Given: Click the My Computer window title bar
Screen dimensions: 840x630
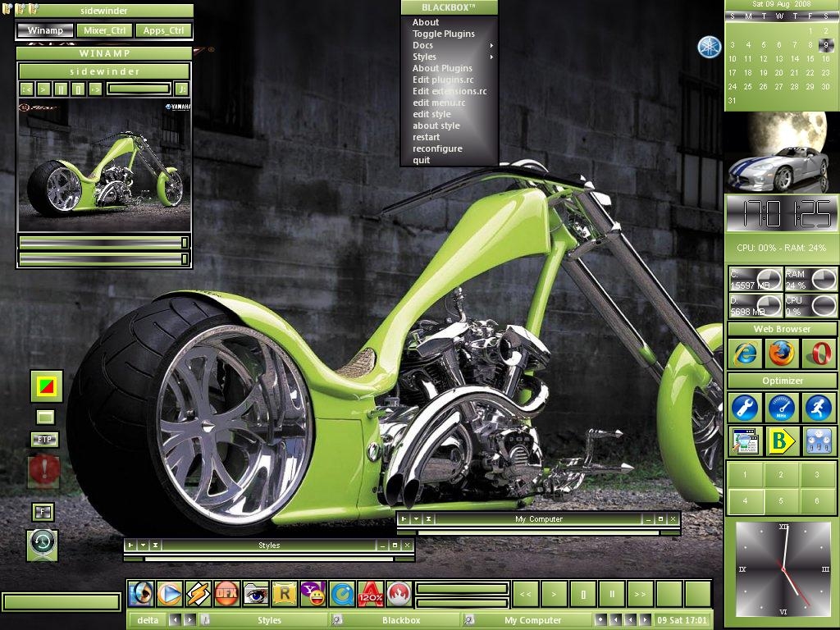Looking at the screenshot, I should (x=538, y=518).
